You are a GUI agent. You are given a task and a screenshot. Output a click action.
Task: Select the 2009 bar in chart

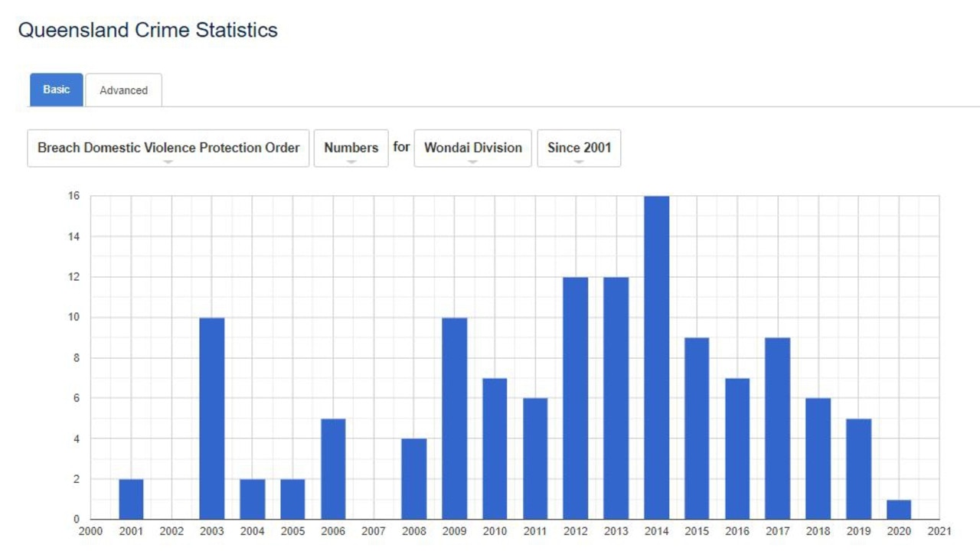click(455, 419)
